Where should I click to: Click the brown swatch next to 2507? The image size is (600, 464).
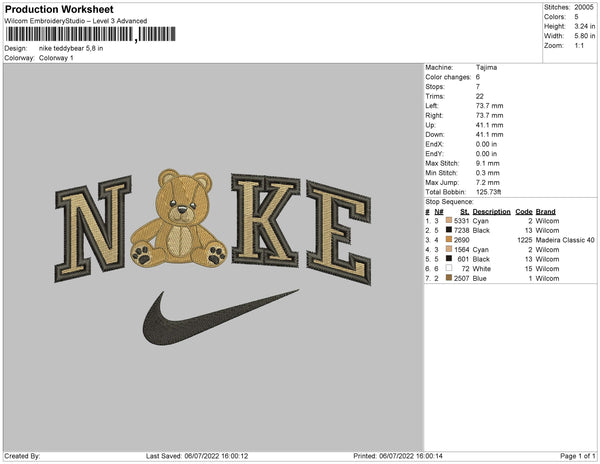click(x=449, y=278)
